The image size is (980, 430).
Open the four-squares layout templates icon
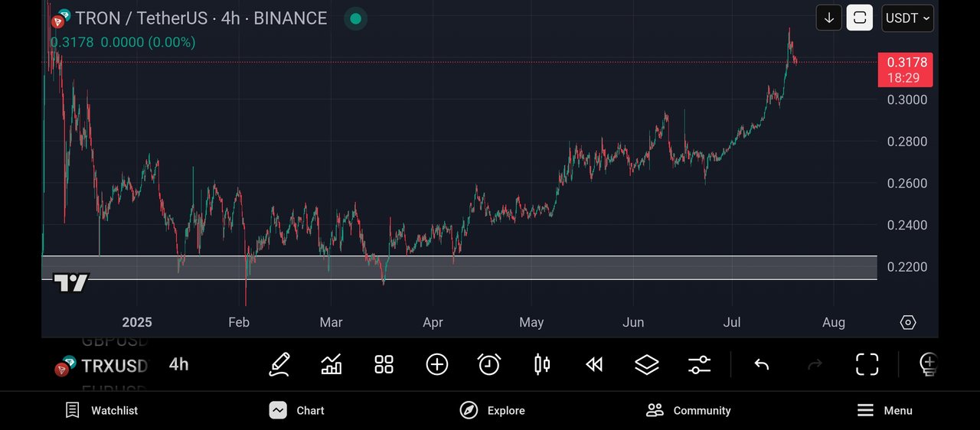click(384, 364)
